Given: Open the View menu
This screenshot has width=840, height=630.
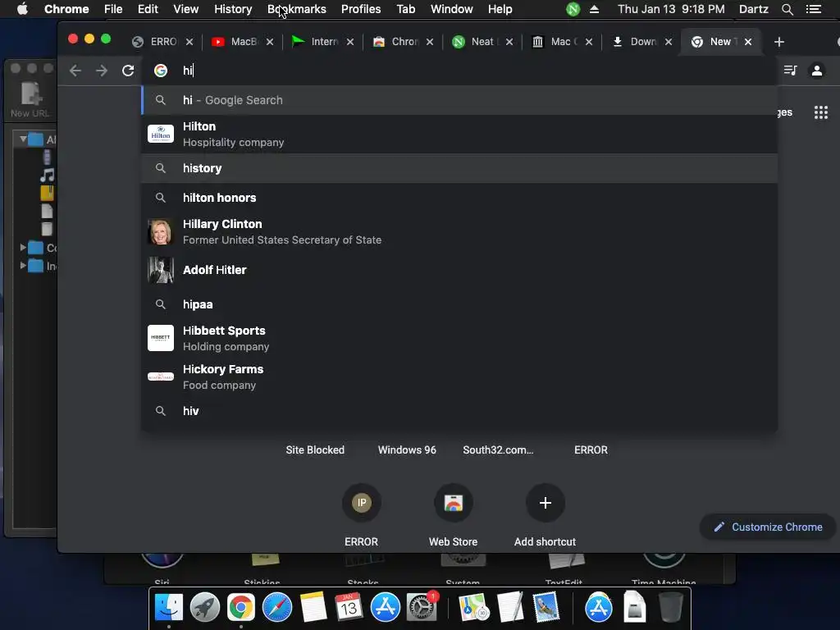Looking at the screenshot, I should (186, 9).
